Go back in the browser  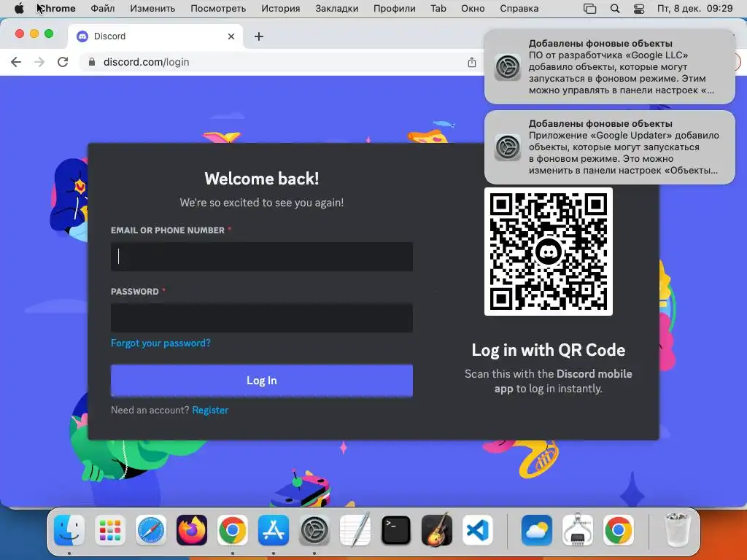tap(16, 62)
